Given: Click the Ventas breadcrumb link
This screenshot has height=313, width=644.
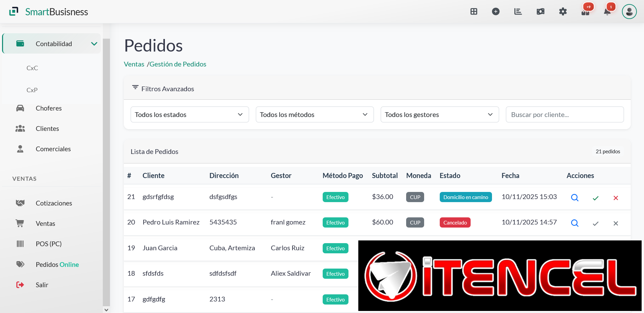Looking at the screenshot, I should [134, 64].
